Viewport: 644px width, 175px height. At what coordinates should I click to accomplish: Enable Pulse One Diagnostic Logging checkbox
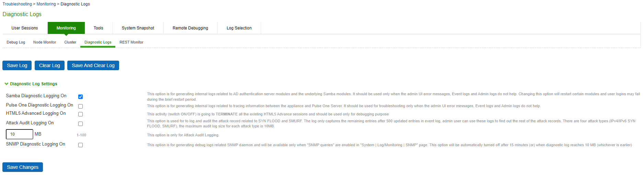point(80,107)
